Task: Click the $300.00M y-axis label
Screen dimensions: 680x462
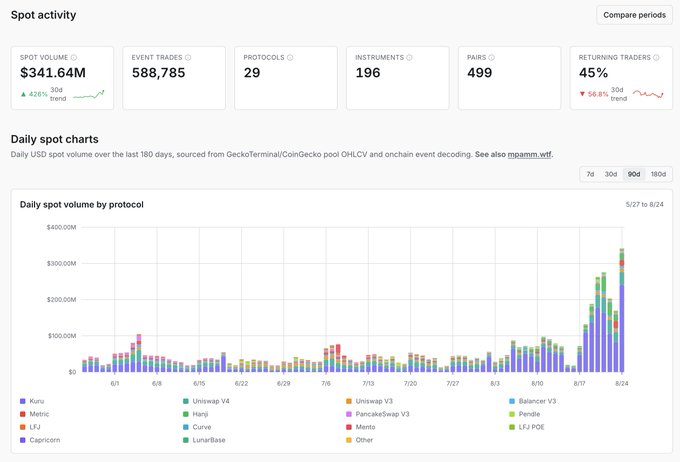Action: 62,263
